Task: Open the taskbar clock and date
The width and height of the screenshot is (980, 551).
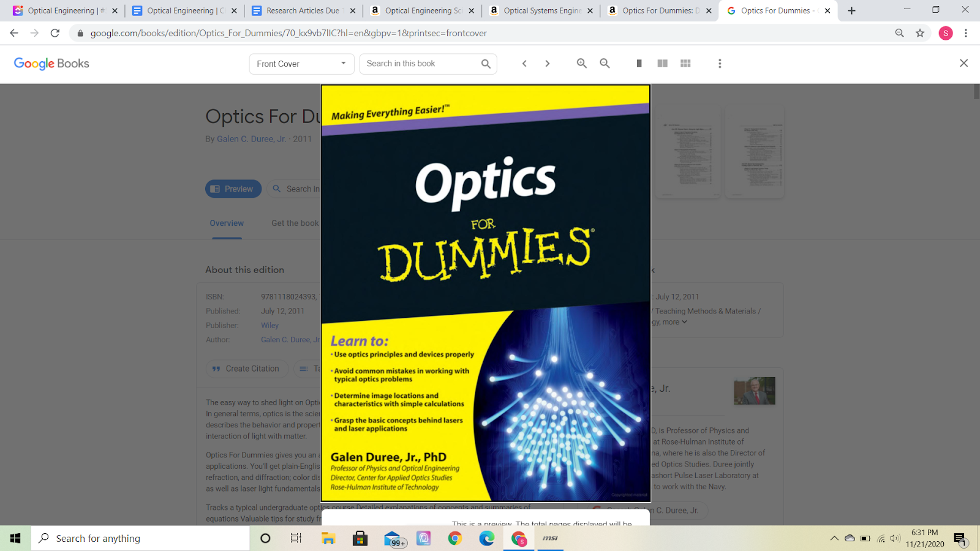Action: click(925, 538)
